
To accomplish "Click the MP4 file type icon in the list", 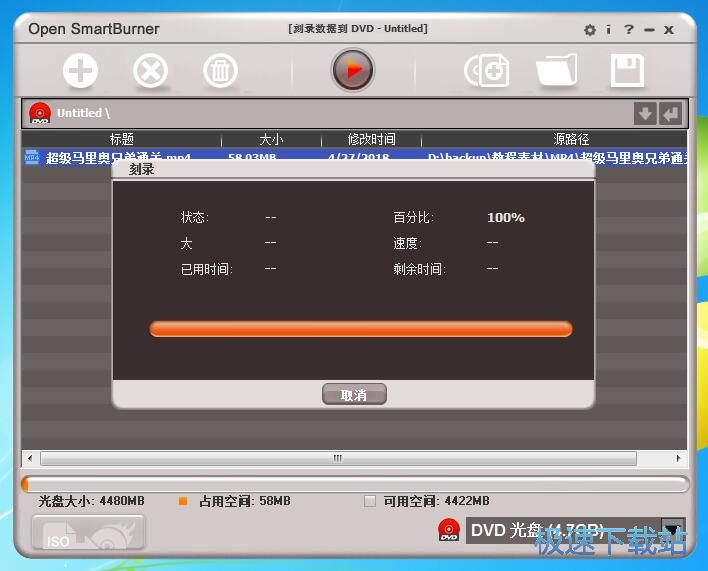I will tap(32, 157).
